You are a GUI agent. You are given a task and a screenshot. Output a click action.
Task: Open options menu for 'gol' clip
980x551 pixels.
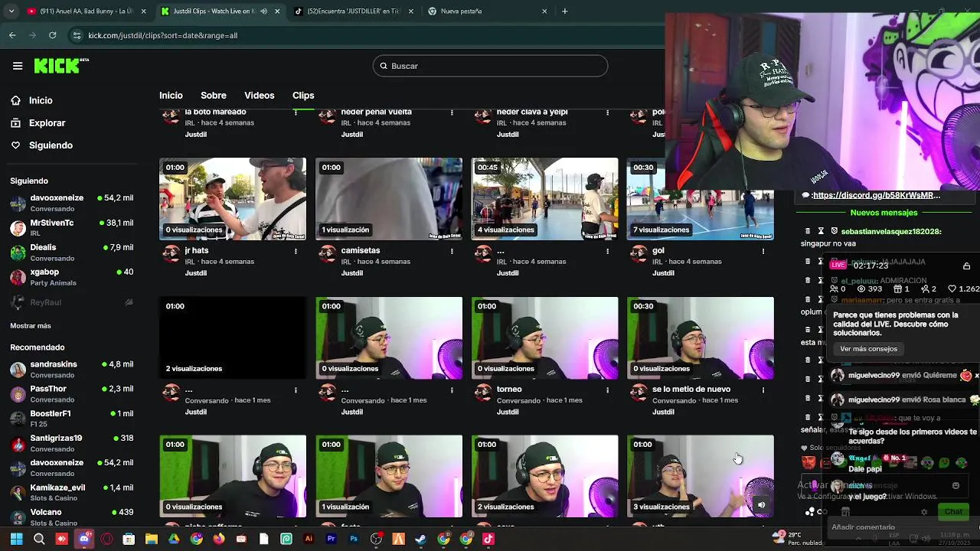point(763,251)
